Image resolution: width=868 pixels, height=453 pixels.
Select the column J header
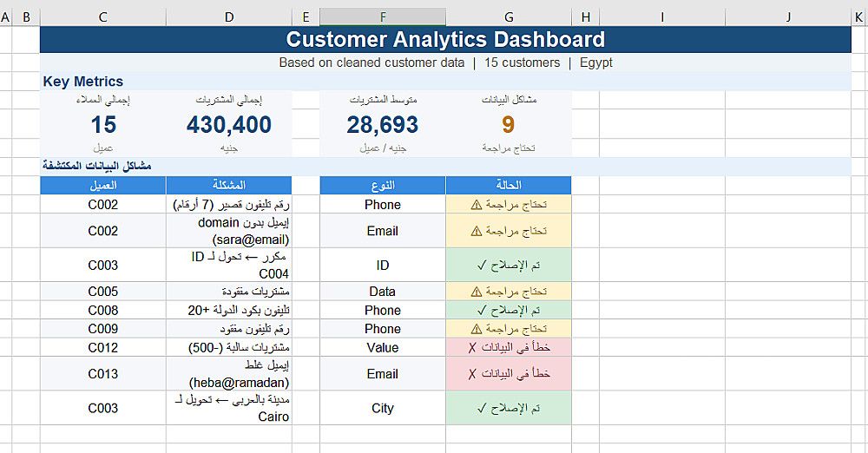pos(788,16)
